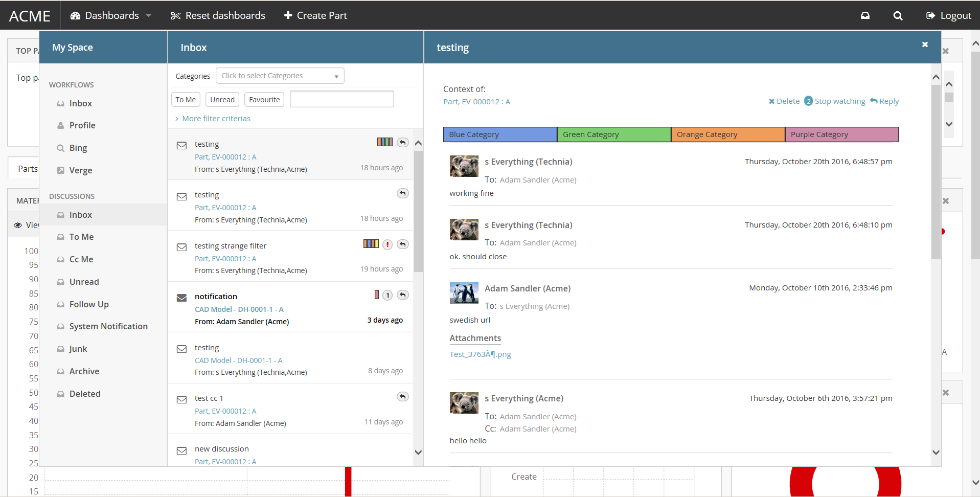This screenshot has width=980, height=497.
Task: Open the inbox tray icon in top bar
Action: [x=865, y=16]
